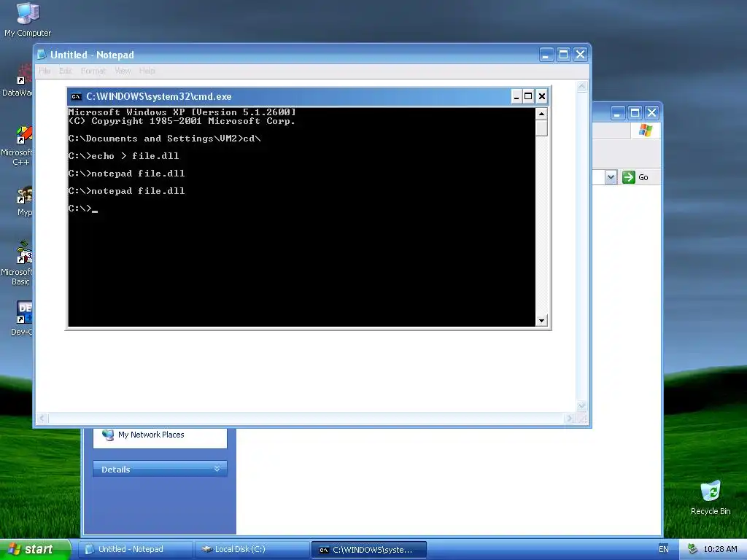747x560 pixels.
Task: Click the "Microsoft Windows XP [Version 5.1.2600]" line
Action: click(x=182, y=112)
